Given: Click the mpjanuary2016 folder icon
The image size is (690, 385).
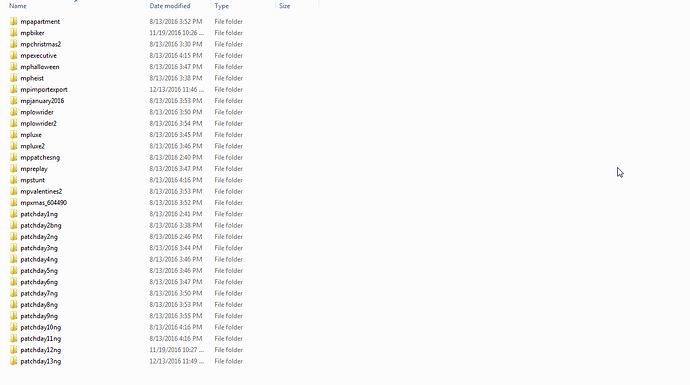Looking at the screenshot, I should click(14, 101).
